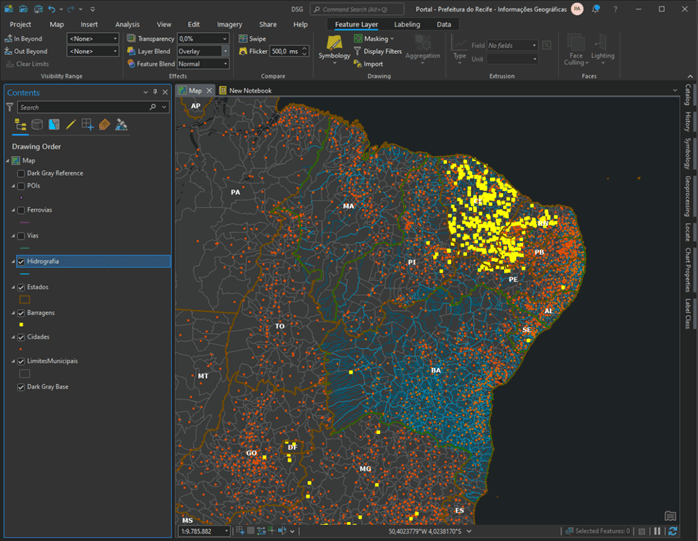This screenshot has height=541, width=698.
Task: Turn off the Barragens layer
Action: click(x=21, y=312)
